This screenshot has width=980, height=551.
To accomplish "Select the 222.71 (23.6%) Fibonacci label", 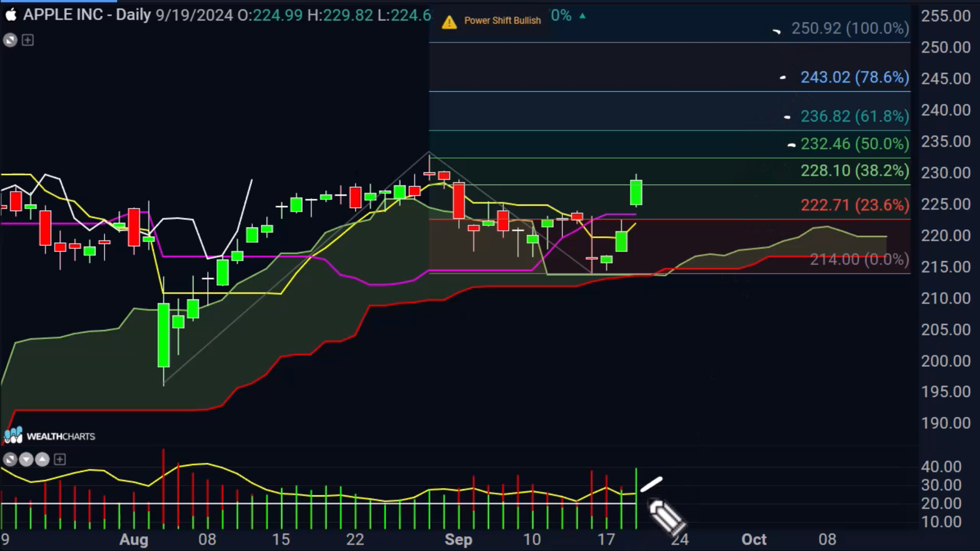I will click(854, 205).
